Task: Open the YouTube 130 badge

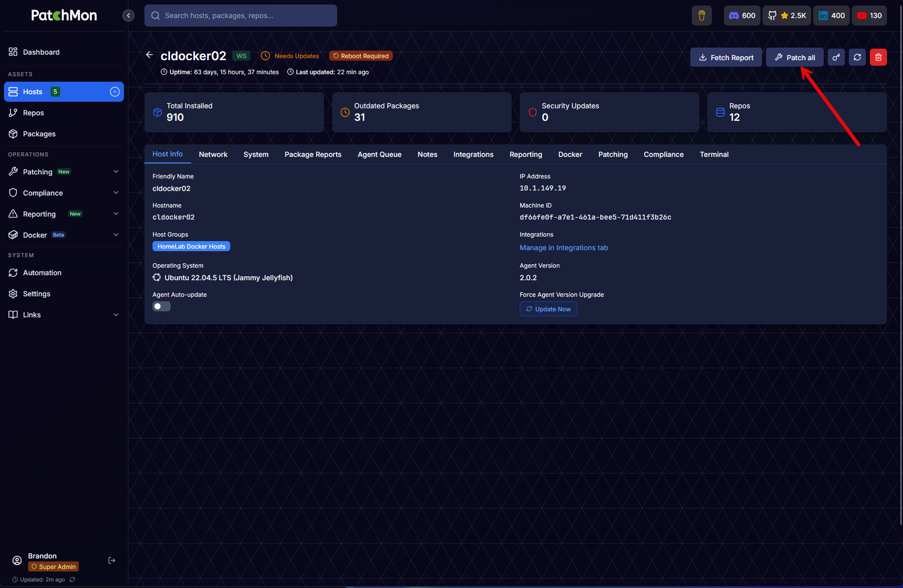Action: pyautogui.click(x=869, y=16)
